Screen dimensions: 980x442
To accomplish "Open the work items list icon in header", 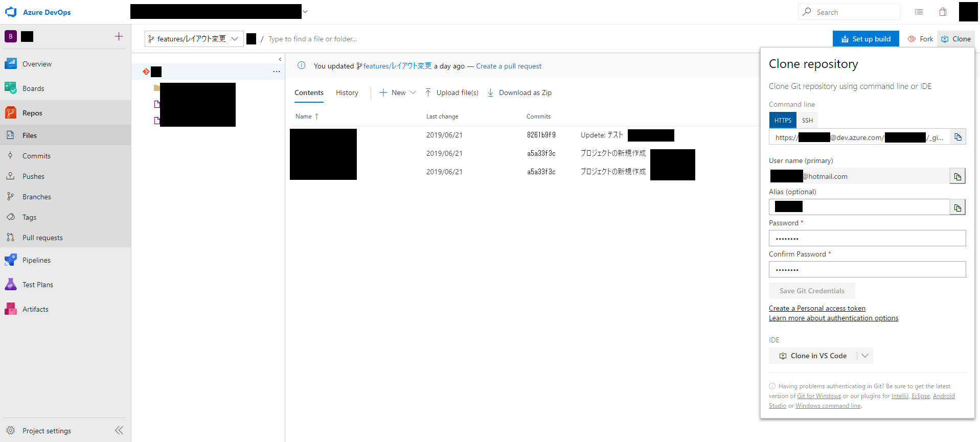I will 919,12.
